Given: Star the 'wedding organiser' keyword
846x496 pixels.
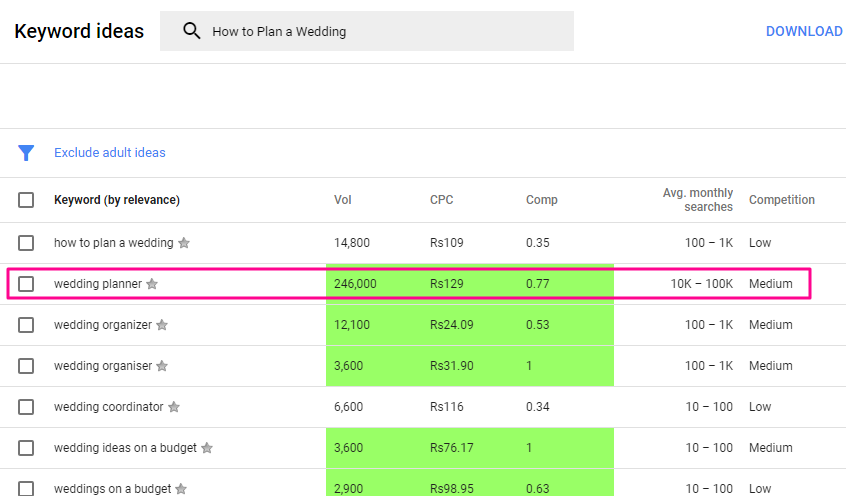Looking at the screenshot, I should pyautogui.click(x=162, y=366).
